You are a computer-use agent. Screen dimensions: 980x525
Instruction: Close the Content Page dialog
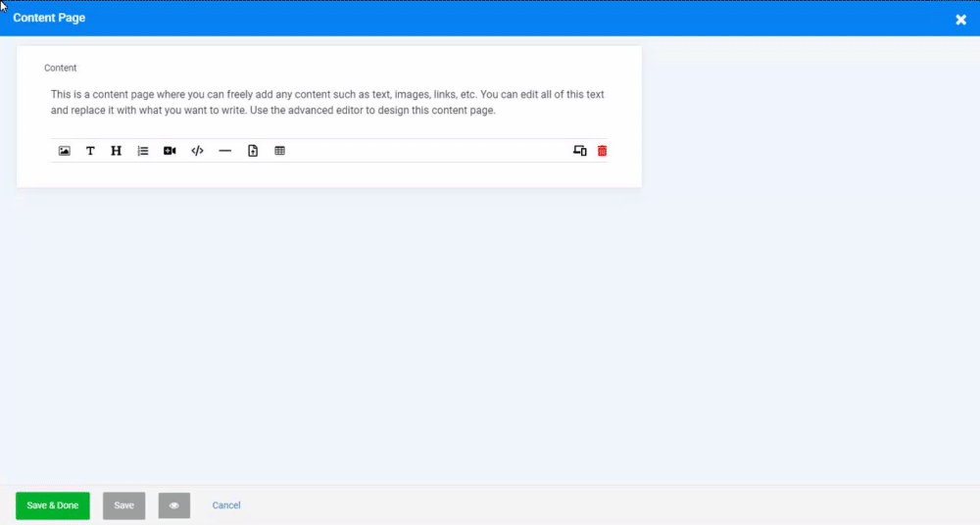tap(960, 20)
